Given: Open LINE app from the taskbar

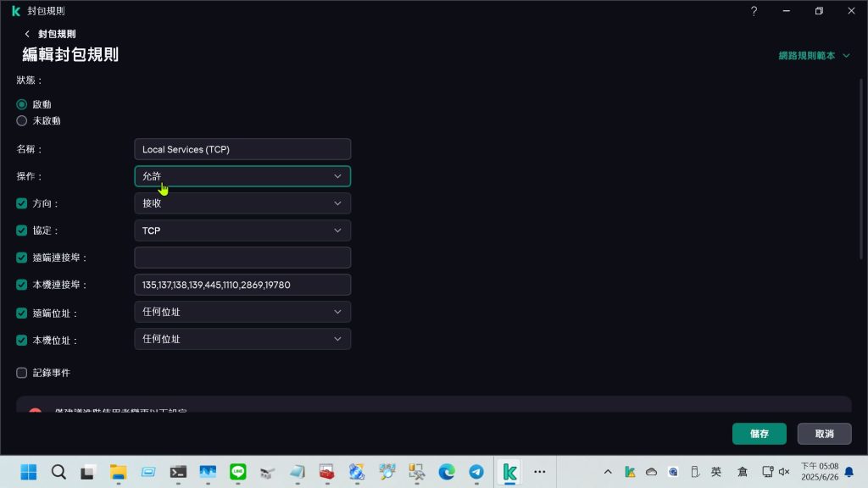Looking at the screenshot, I should (238, 472).
